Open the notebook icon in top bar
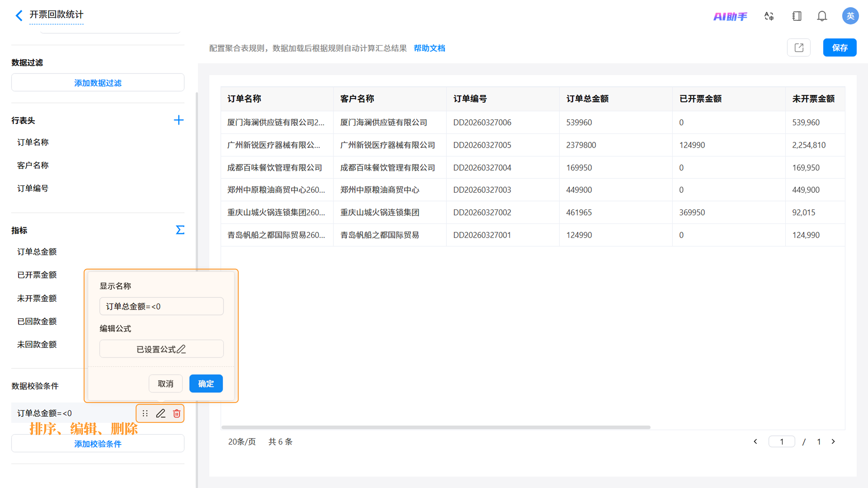868x488 pixels. pyautogui.click(x=797, y=16)
